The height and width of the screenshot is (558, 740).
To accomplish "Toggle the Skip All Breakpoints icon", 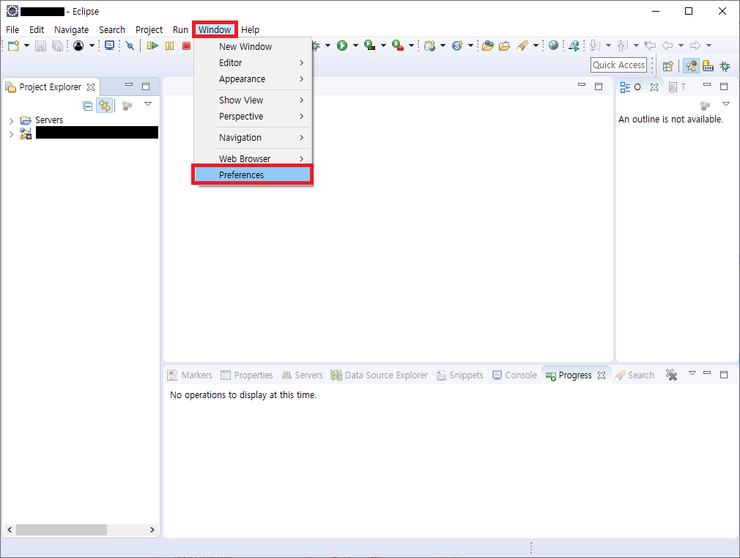I will coord(130,46).
